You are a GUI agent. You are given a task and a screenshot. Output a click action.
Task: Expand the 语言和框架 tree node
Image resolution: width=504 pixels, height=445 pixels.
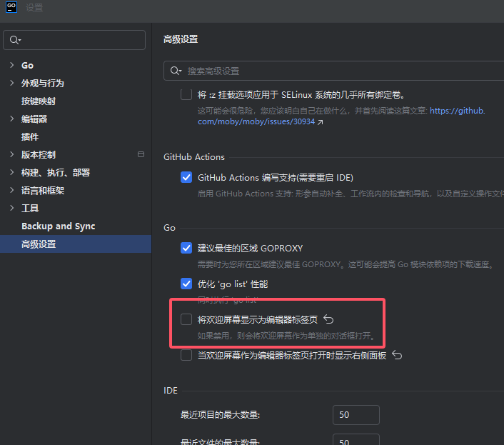[11, 190]
